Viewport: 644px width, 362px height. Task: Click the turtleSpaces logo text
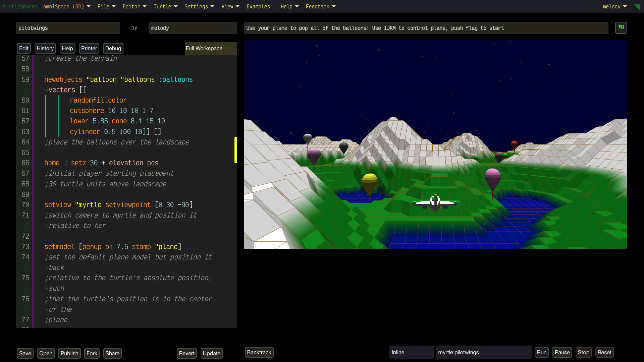pyautogui.click(x=20, y=7)
